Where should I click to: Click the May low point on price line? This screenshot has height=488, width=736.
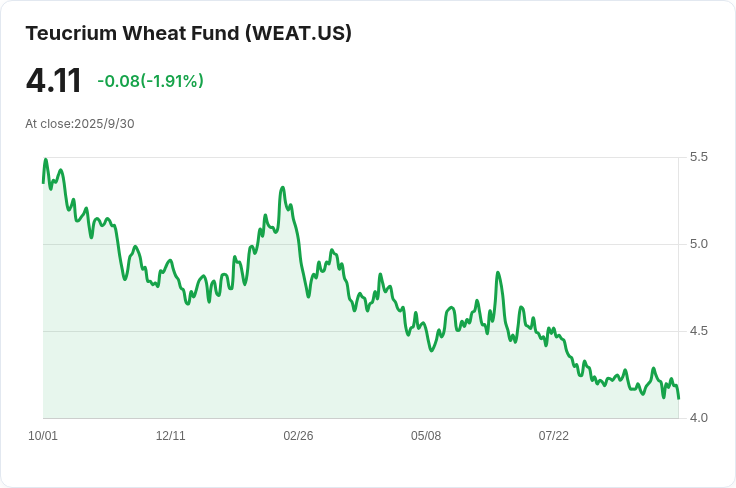(x=432, y=350)
